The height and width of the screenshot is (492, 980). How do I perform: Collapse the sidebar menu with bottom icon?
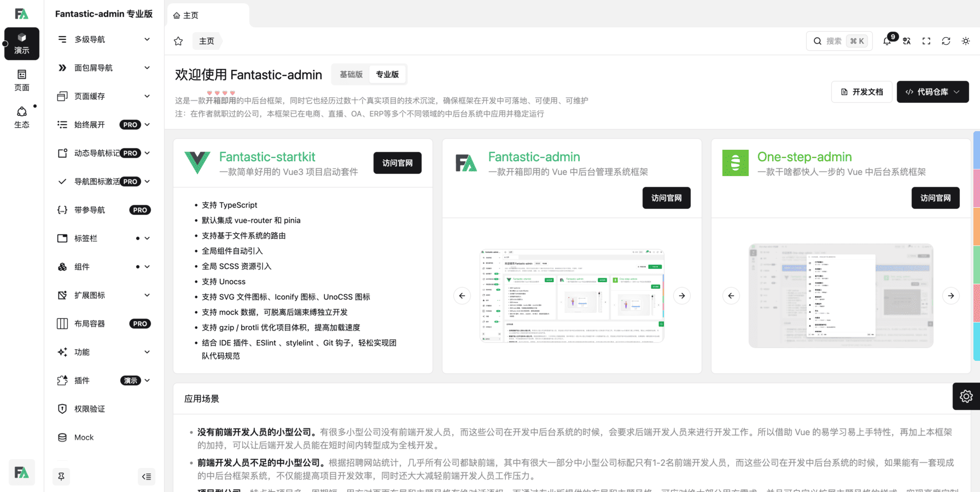(x=146, y=477)
